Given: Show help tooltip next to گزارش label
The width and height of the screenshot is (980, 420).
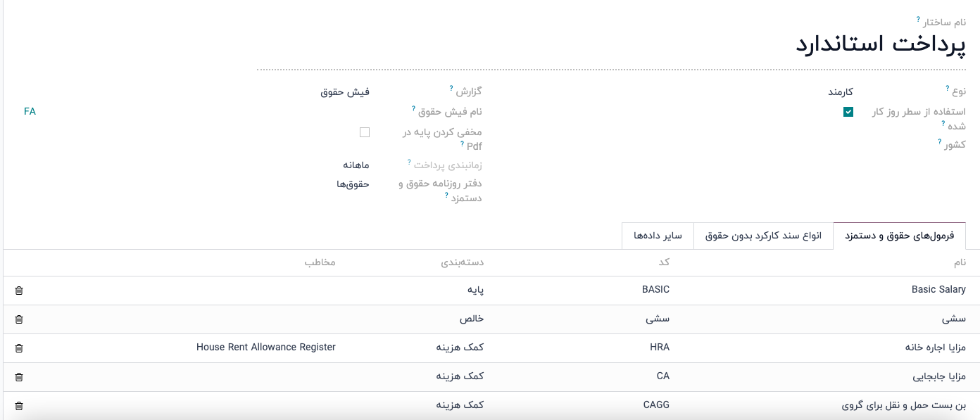Looking at the screenshot, I should 451,89.
